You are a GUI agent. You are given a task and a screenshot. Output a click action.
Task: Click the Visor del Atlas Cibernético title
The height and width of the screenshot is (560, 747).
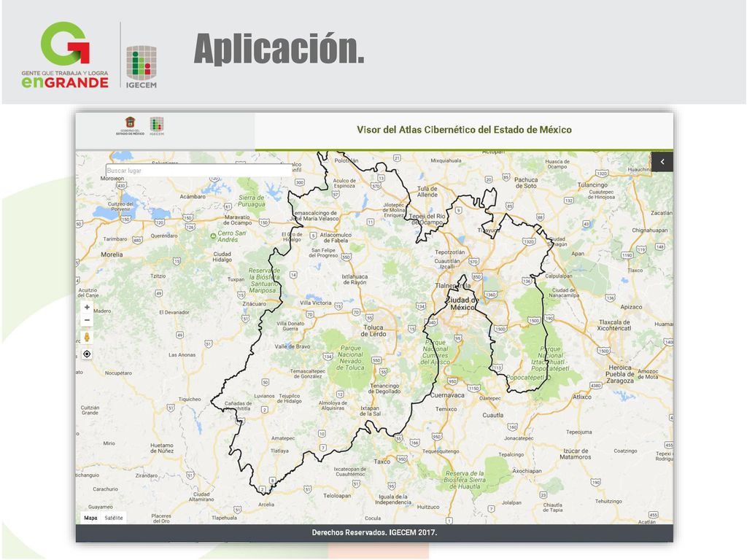464,130
